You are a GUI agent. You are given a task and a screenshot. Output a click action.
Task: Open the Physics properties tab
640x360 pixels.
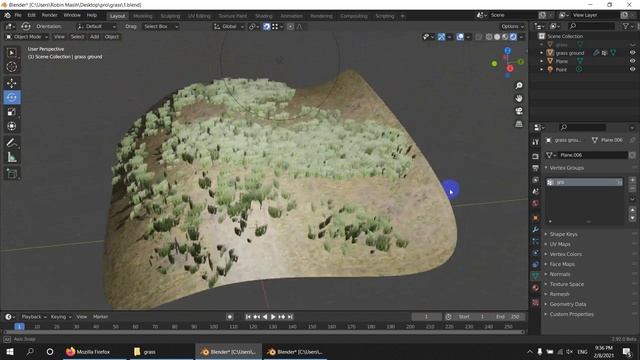(536, 253)
